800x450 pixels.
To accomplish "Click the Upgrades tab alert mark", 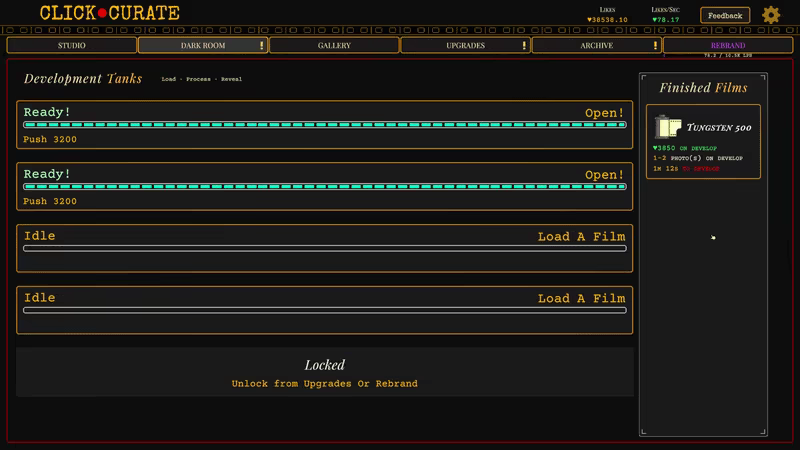I will (x=524, y=45).
